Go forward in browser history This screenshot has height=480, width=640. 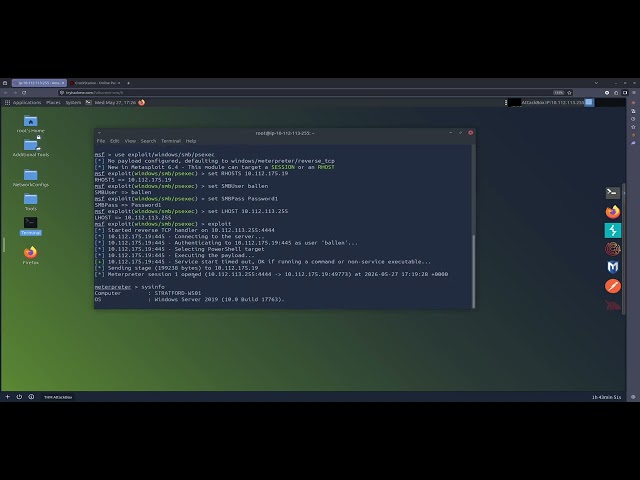pyautogui.click(x=15, y=93)
